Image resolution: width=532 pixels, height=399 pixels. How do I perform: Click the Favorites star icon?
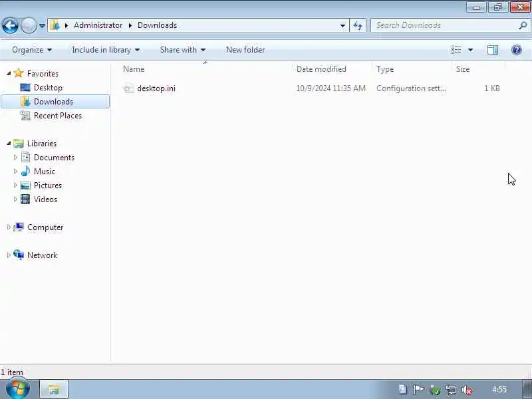(19, 73)
